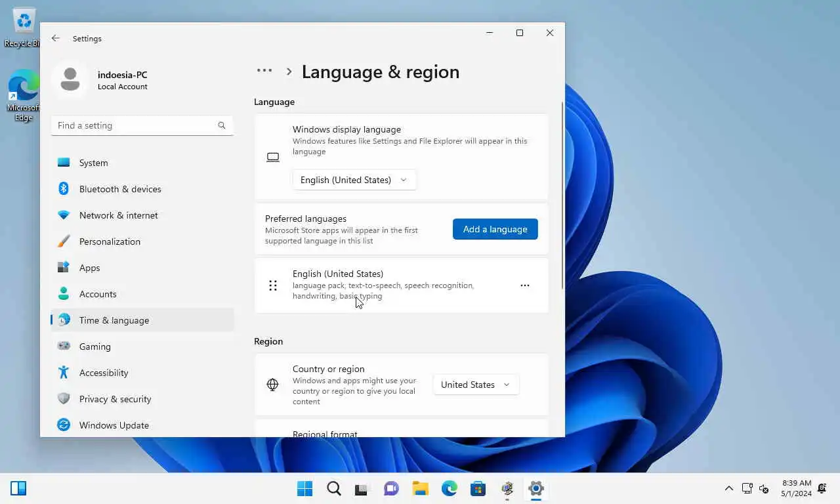Open Personalization category
The image size is (840, 504).
click(x=142, y=241)
